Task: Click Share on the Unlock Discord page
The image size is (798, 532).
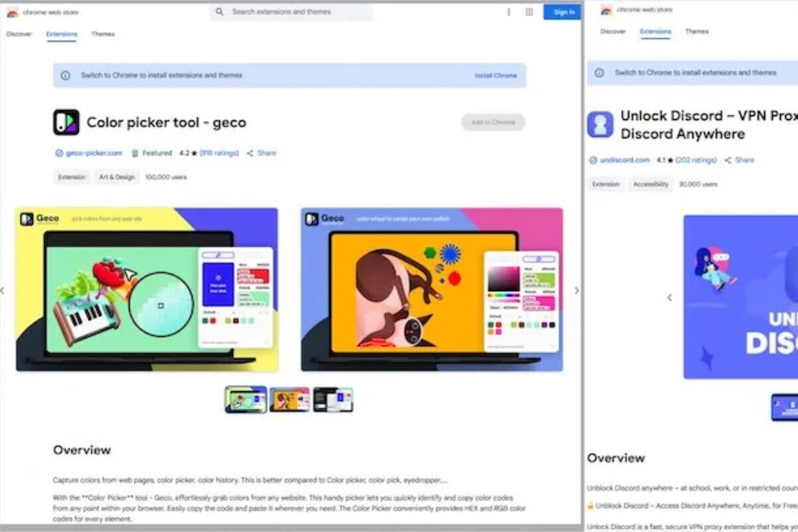Action: (739, 160)
